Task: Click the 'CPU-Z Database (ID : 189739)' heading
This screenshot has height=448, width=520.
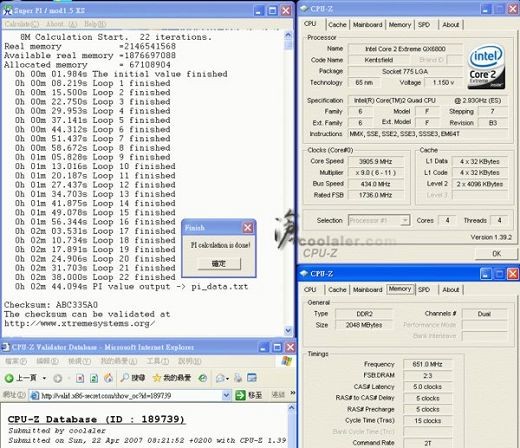Action: tap(96, 419)
